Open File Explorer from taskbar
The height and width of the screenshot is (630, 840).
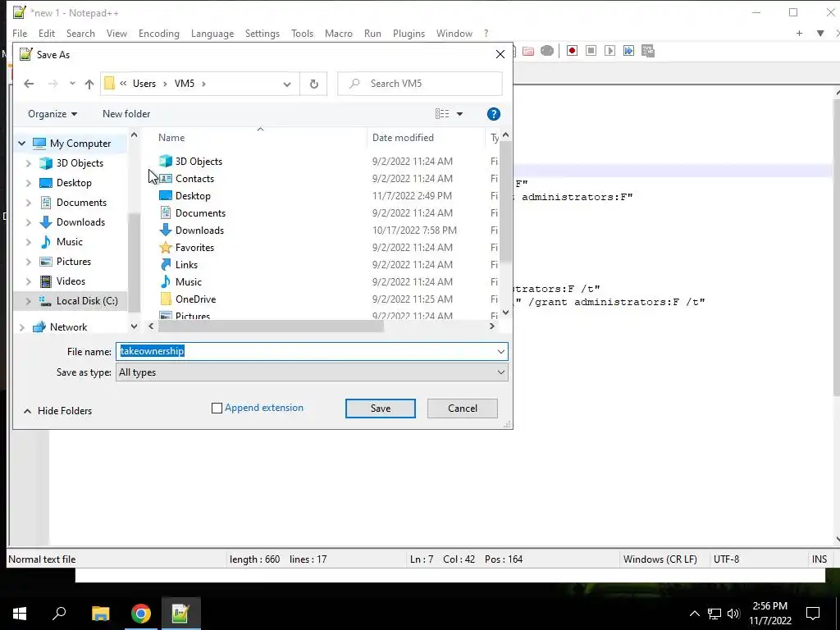[x=100, y=614]
